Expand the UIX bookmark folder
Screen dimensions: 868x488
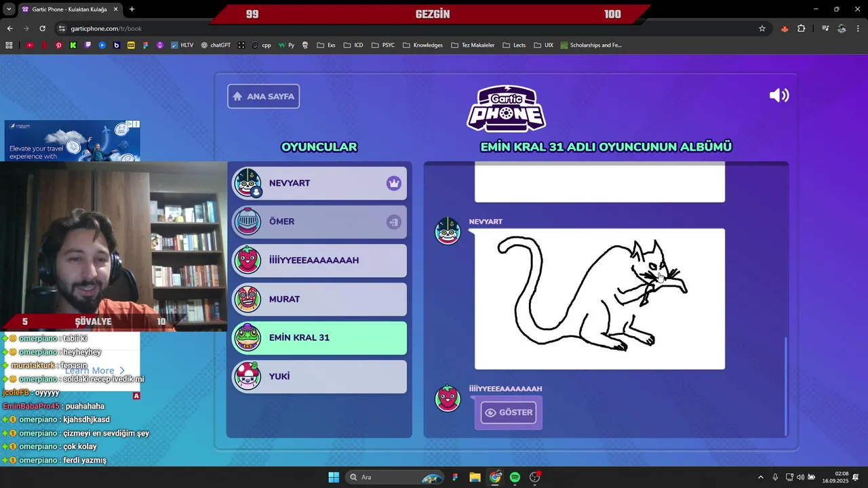(544, 45)
